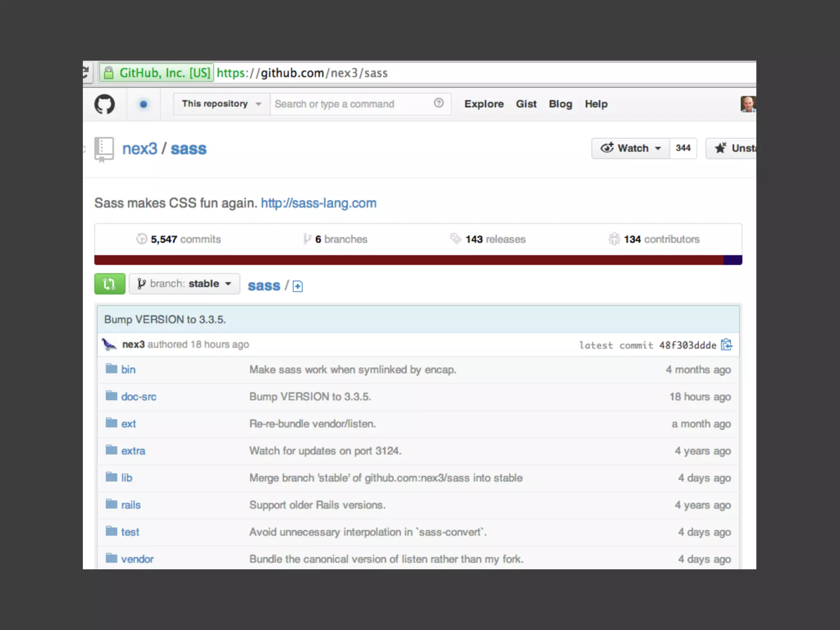This screenshot has height=630, width=840.
Task: Click the test folder icon
Action: (x=111, y=531)
